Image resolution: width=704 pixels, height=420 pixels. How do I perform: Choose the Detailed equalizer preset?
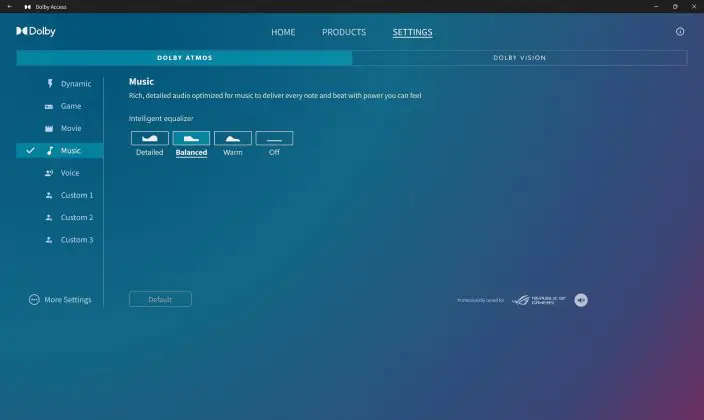click(150, 138)
